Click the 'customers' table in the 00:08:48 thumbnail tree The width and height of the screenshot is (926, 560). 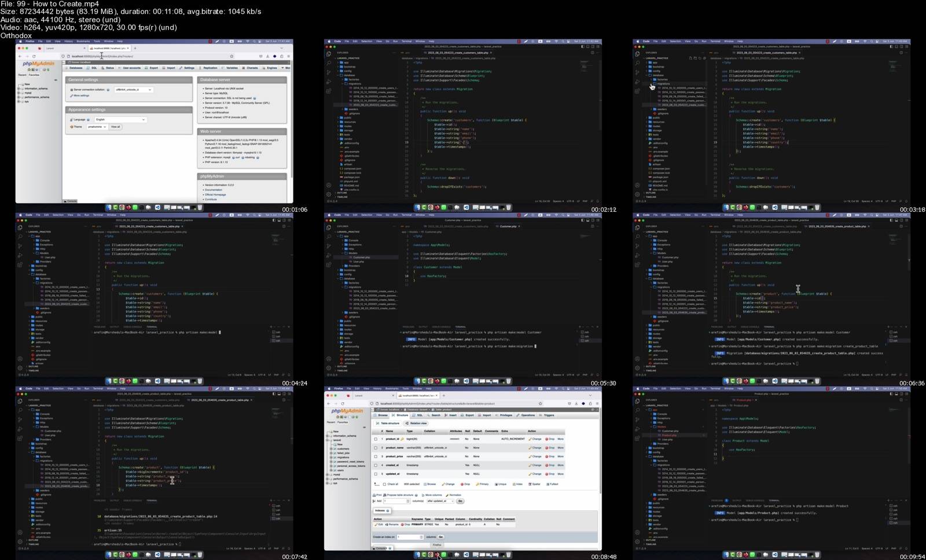(x=343, y=448)
